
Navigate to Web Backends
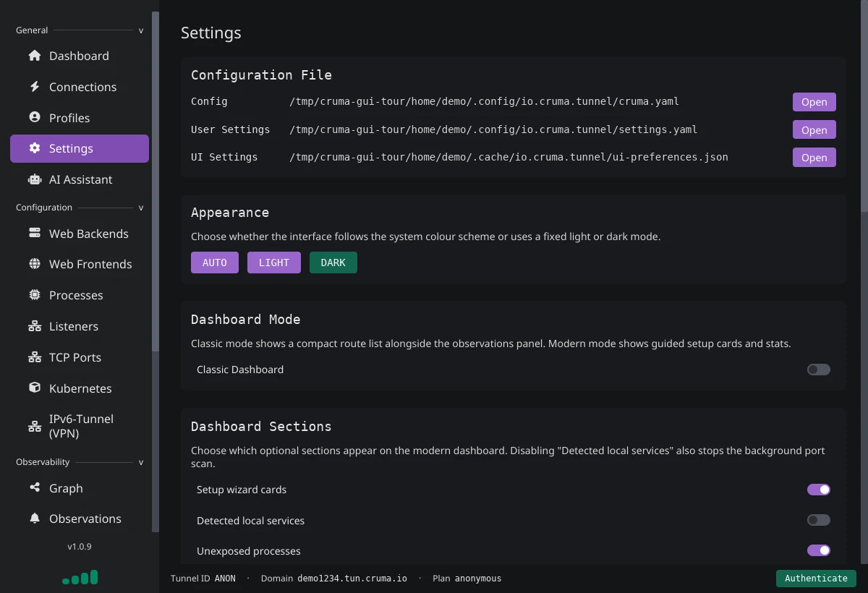click(80, 234)
